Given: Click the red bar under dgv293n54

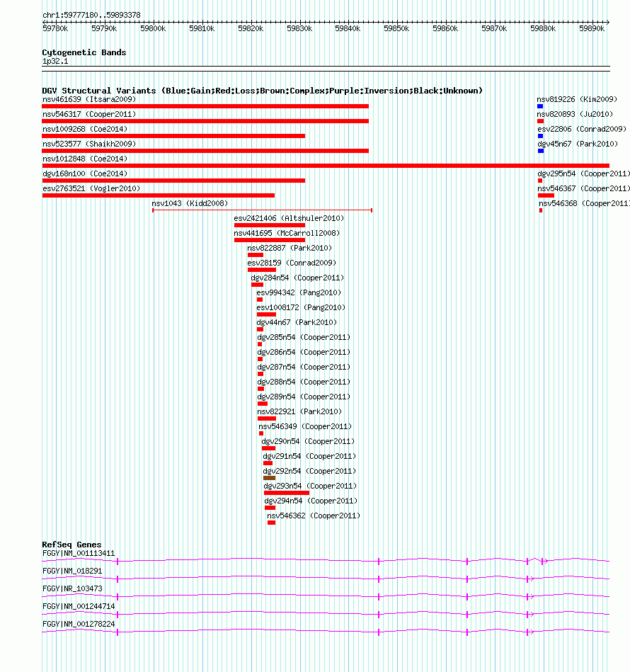Looking at the screenshot, I should (x=287, y=493).
